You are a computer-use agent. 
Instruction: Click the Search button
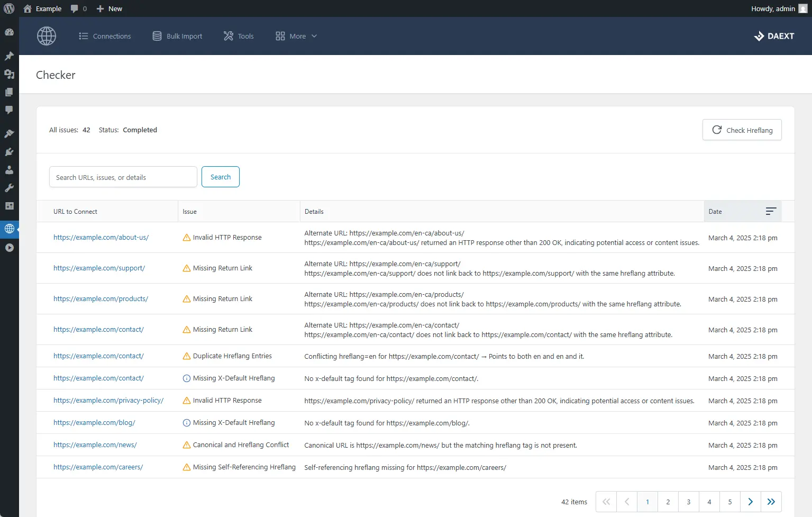pos(220,176)
